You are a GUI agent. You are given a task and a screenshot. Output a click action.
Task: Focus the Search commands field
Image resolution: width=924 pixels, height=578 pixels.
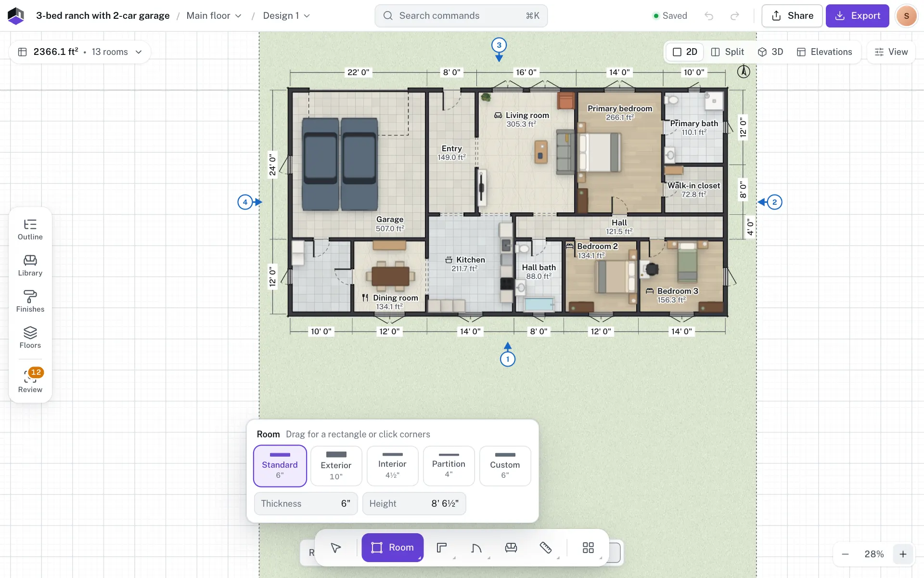[x=461, y=16]
